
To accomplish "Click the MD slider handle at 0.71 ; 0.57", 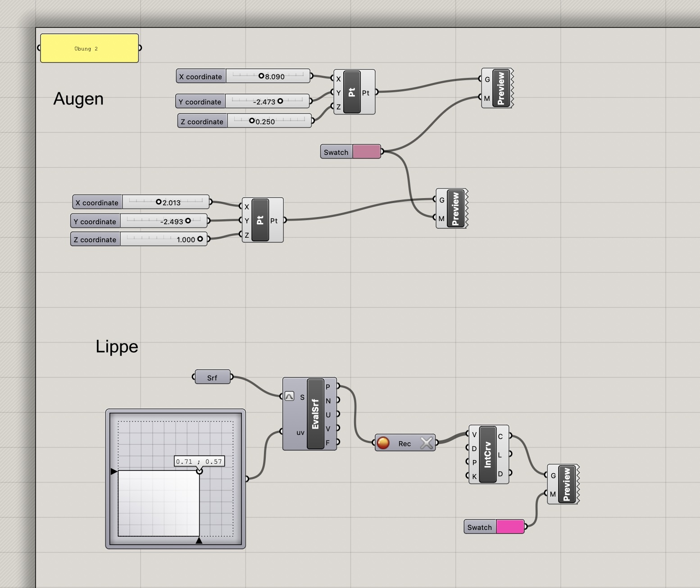I will point(200,471).
